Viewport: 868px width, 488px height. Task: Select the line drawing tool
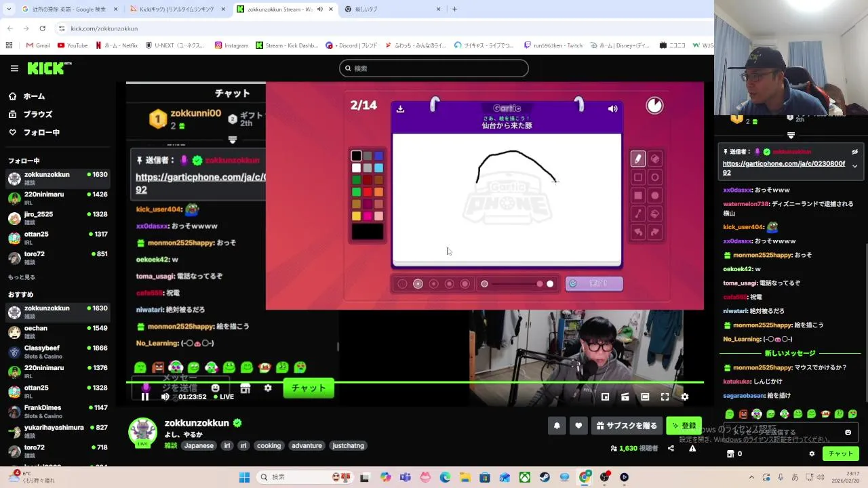pos(637,213)
